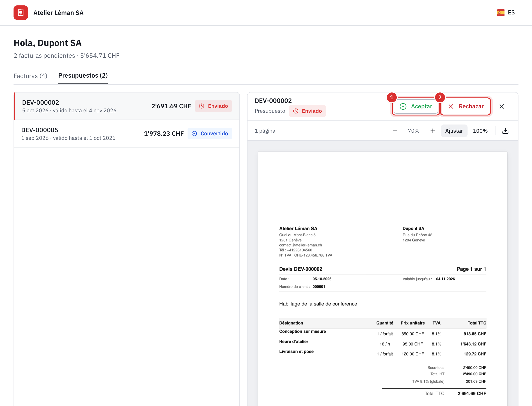
Task: Click 'Page 1 sur 1' in the PDF
Action: coord(471,269)
